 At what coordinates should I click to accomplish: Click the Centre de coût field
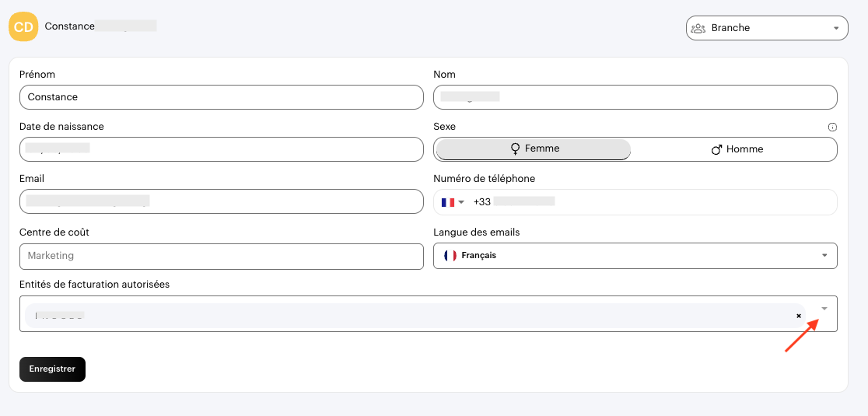(221, 255)
